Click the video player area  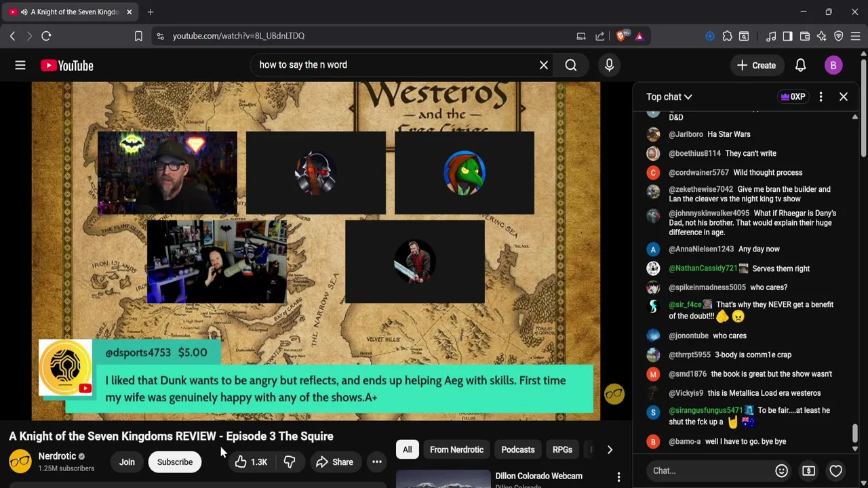[315, 251]
